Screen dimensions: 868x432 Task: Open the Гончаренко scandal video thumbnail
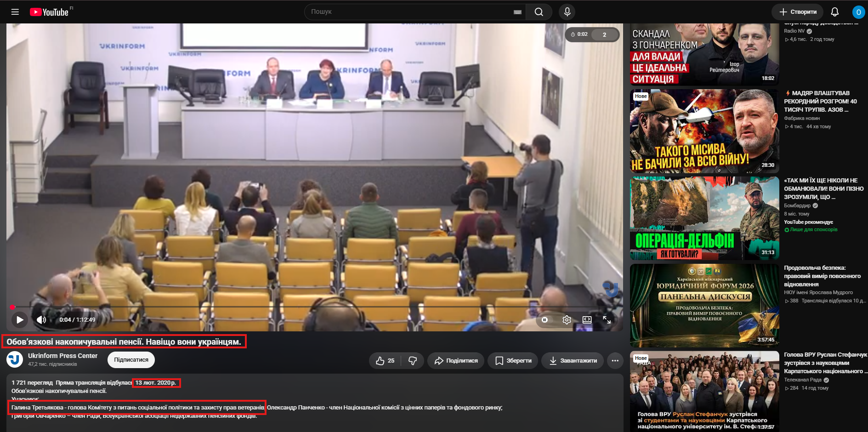point(704,54)
